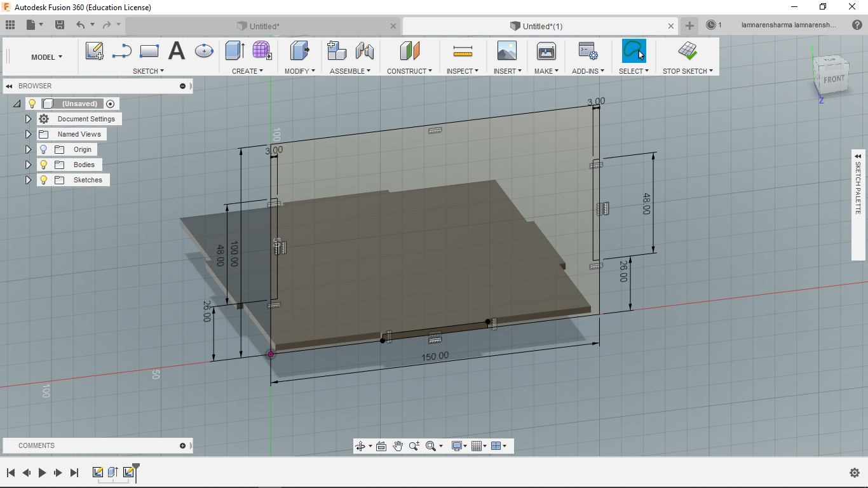Screen dimensions: 868x488
Task: Expand the Named Views tree node
Action: (x=28, y=134)
